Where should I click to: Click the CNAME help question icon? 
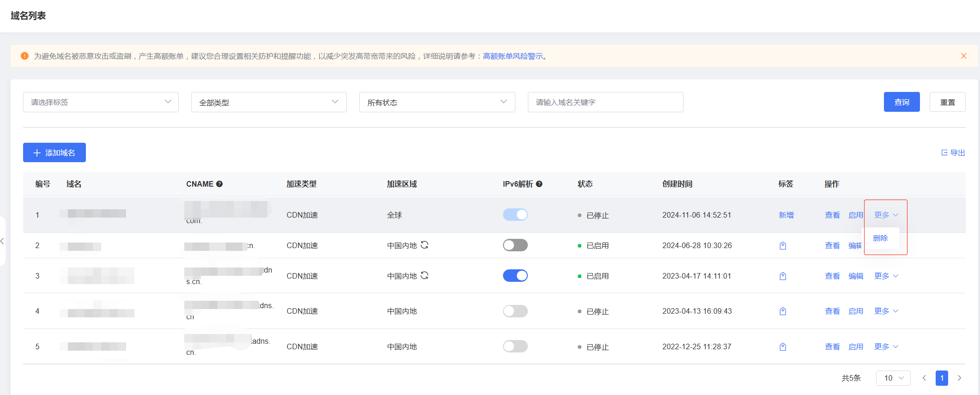coord(219,184)
